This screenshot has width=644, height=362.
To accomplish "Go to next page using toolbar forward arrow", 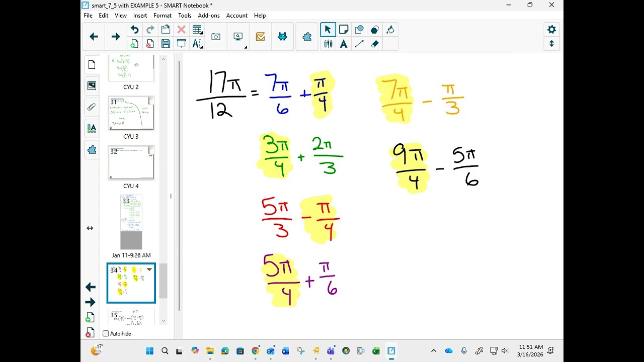I will (116, 37).
